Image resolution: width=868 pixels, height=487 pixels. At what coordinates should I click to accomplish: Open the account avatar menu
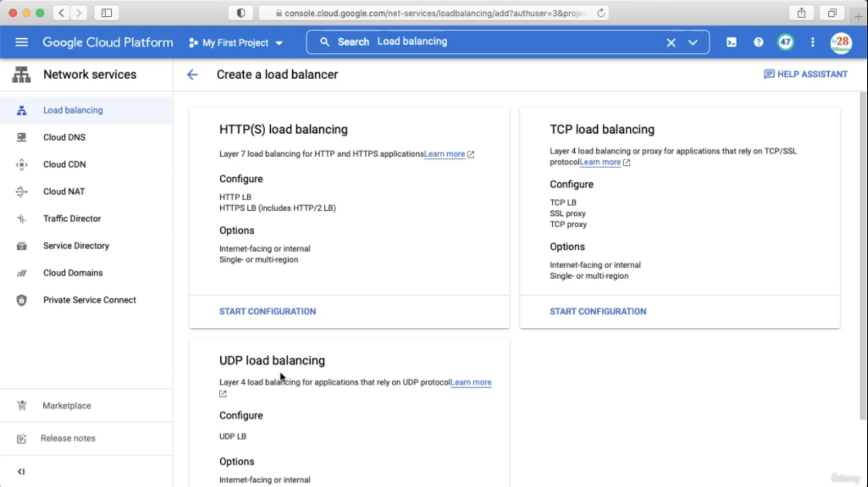tap(841, 43)
